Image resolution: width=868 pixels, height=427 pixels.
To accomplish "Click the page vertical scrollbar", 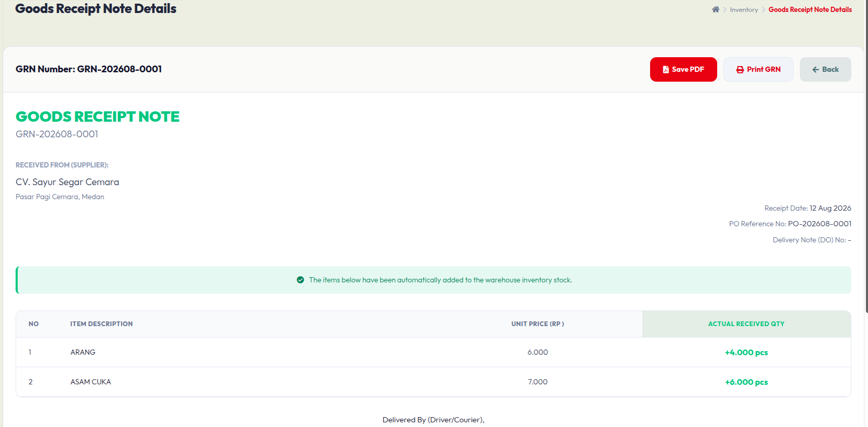I will pyautogui.click(x=866, y=156).
